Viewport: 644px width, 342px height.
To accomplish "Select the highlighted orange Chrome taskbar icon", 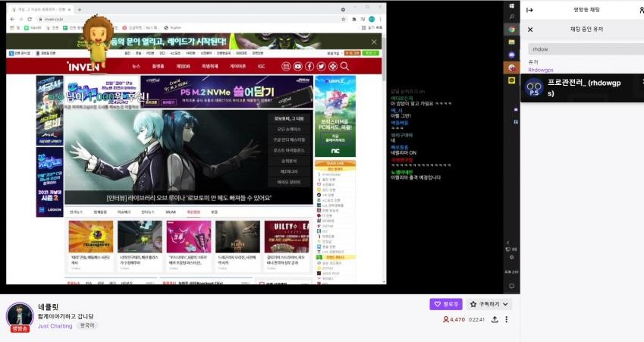I will click(512, 67).
